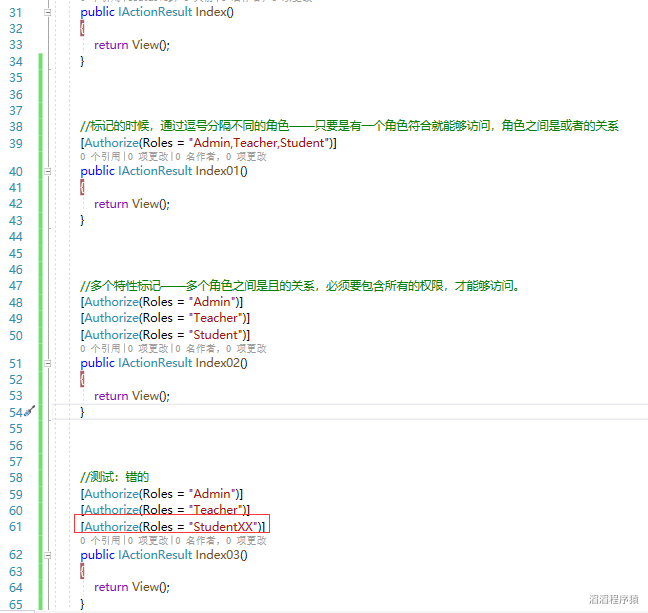Collapse the Index01() method at line 40
Screen dimensions: 648x613
click(x=48, y=171)
